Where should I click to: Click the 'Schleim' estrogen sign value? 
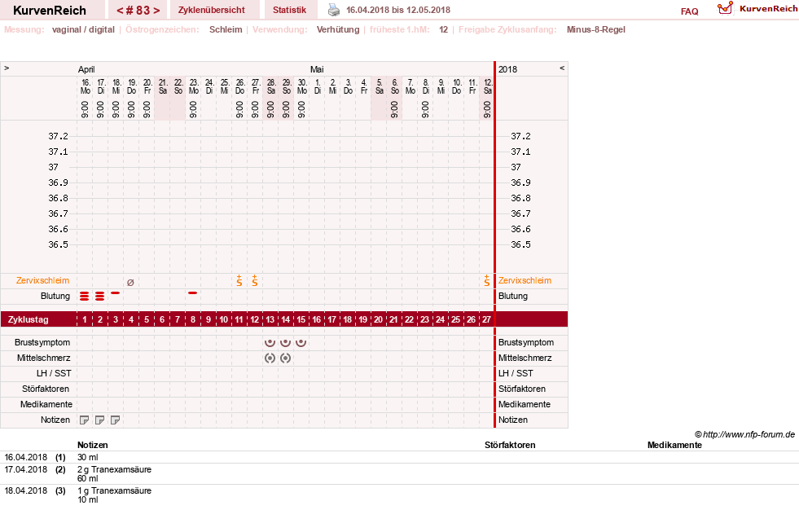(x=226, y=29)
